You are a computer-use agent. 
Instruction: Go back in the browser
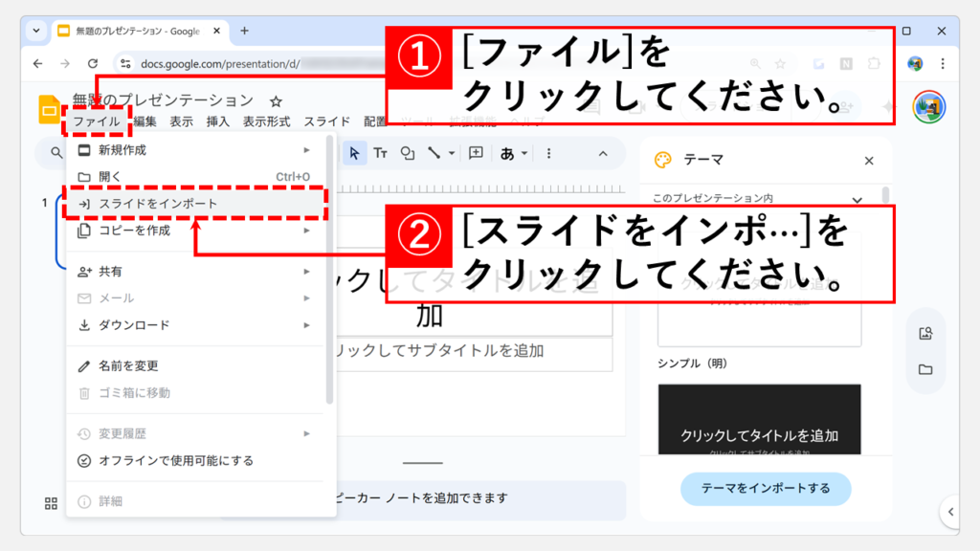click(x=38, y=64)
